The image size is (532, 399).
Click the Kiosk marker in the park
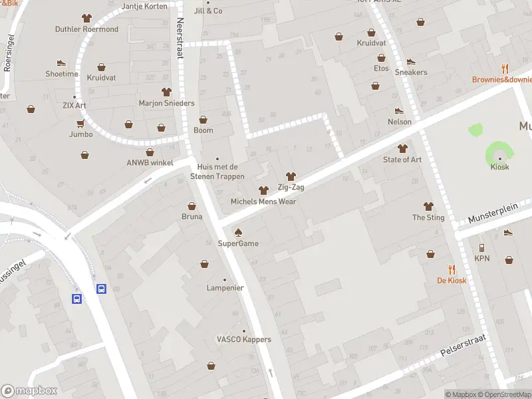click(x=499, y=159)
